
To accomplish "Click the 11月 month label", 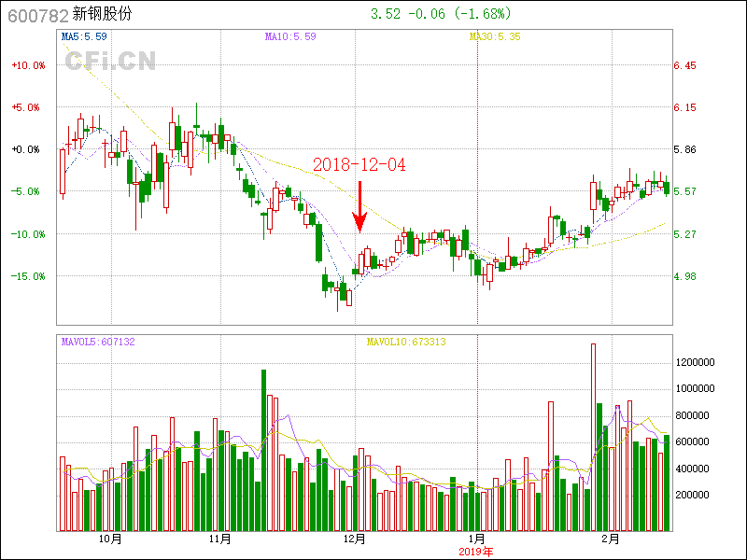I will [219, 539].
